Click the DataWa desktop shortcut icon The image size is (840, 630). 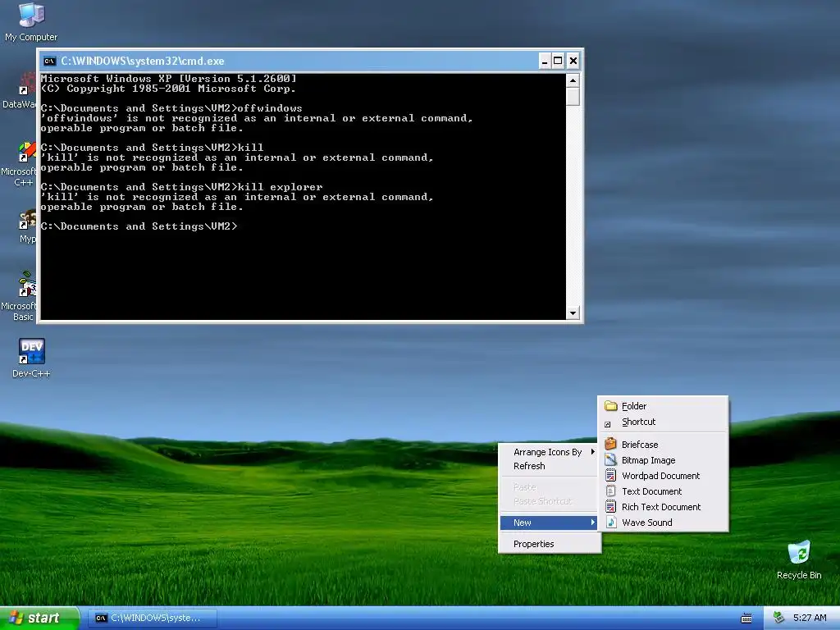click(27, 84)
